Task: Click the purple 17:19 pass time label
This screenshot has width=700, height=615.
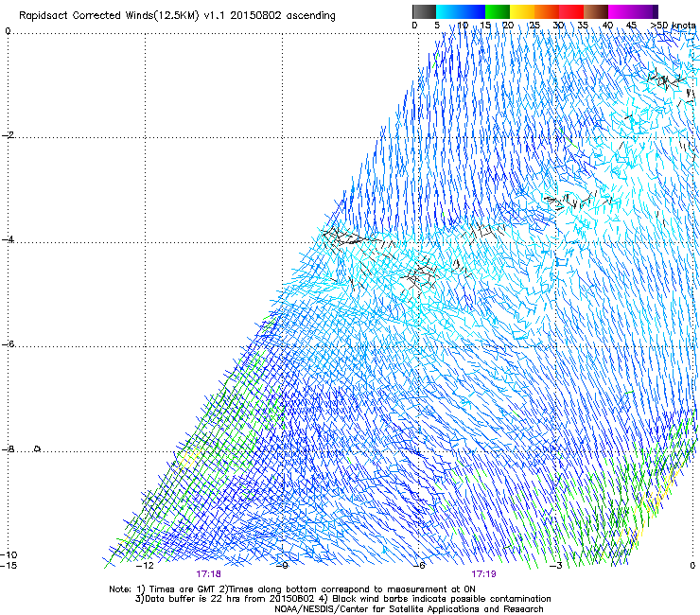Action: 483,574
